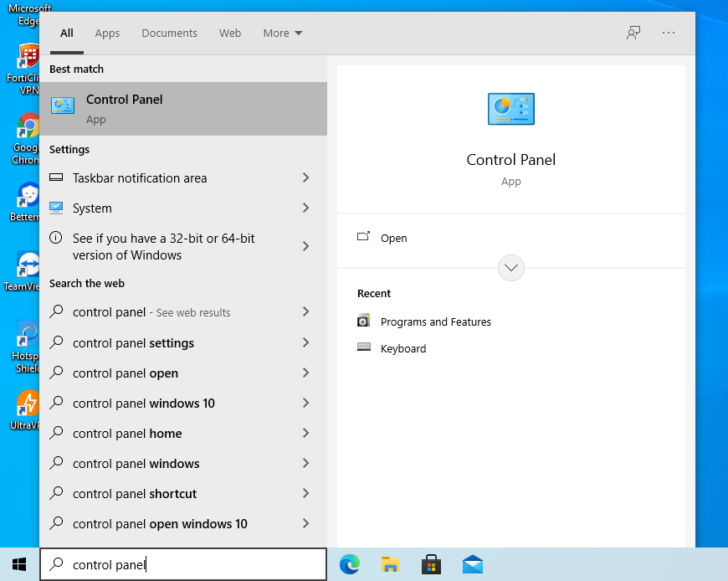Select control panel See web results suggestion

pos(183,312)
